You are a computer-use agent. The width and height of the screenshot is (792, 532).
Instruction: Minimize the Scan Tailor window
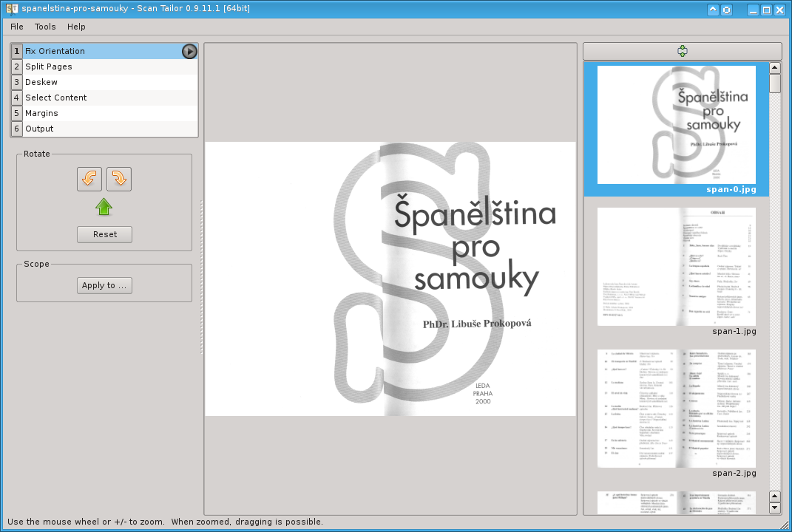(753, 9)
